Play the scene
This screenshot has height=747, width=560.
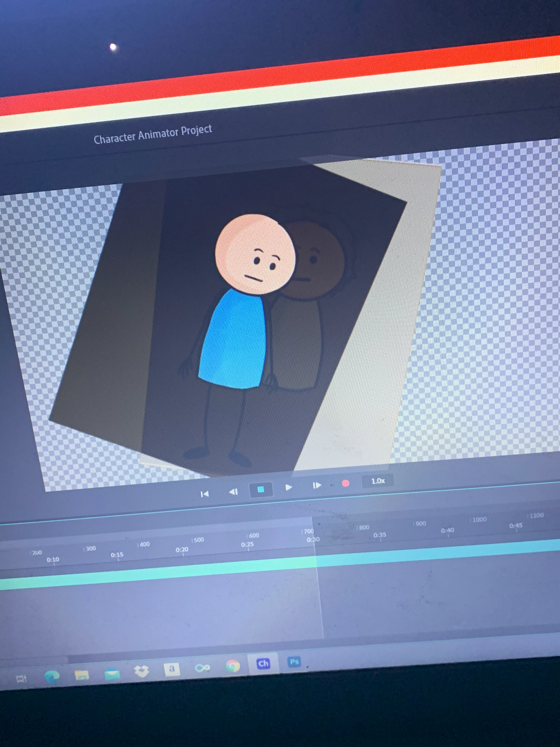(x=289, y=487)
